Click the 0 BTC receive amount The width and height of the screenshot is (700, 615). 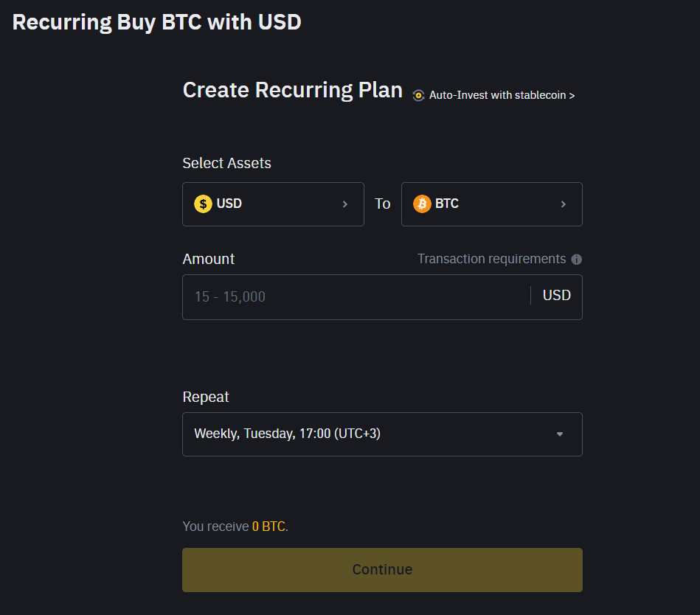pos(268,527)
